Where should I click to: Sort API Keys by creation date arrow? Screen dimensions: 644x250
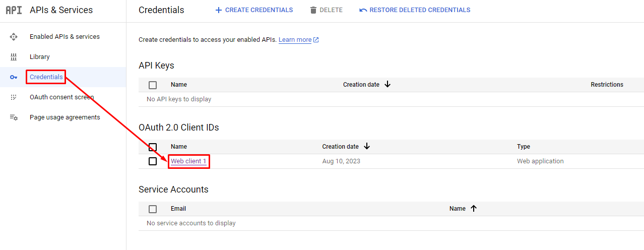pyautogui.click(x=388, y=84)
